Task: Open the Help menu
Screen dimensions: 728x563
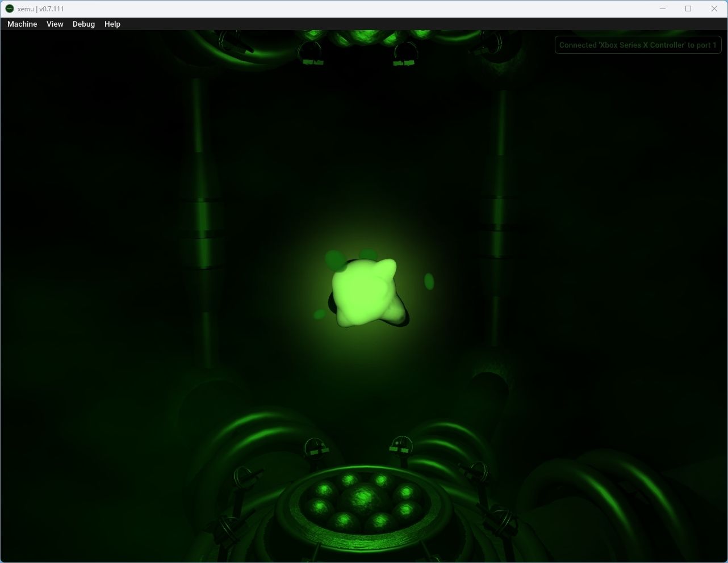Action: coord(112,24)
